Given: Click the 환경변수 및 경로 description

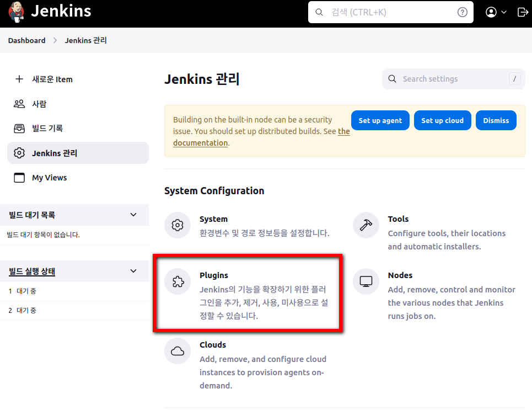Looking at the screenshot, I should pyautogui.click(x=264, y=233).
